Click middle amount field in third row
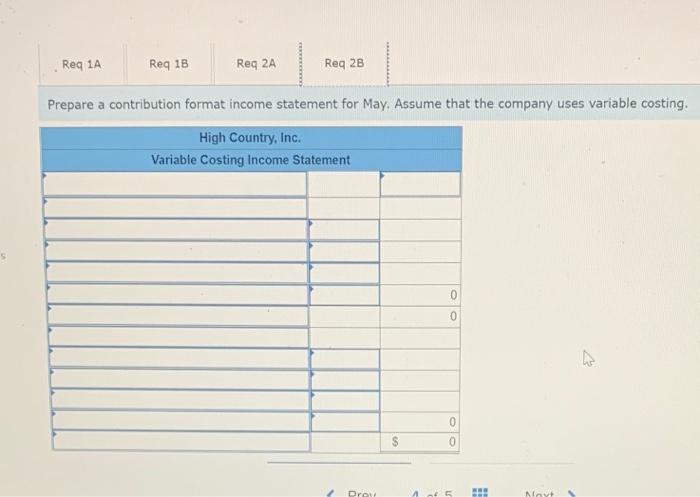The image size is (700, 497). click(344, 230)
